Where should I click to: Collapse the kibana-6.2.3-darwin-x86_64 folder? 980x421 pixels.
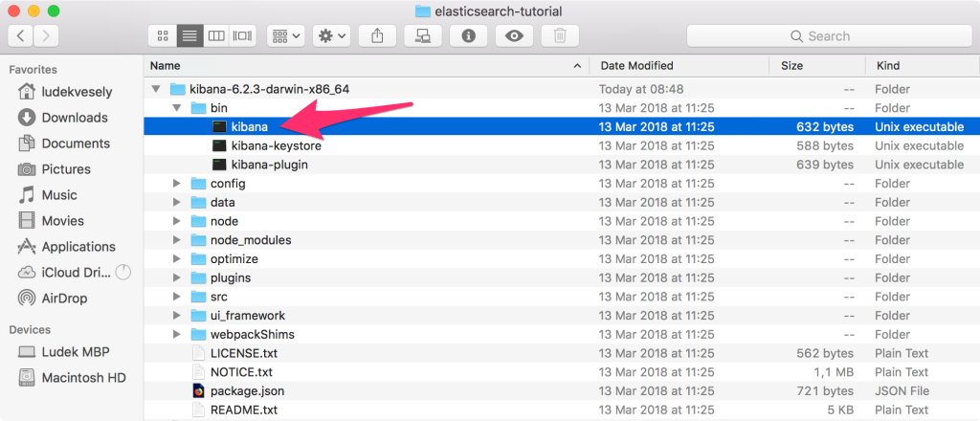156,89
